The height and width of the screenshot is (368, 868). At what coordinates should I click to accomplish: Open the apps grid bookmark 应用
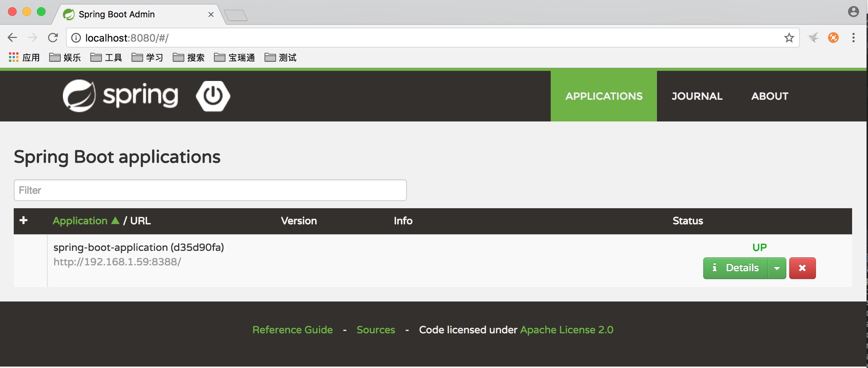coord(24,57)
